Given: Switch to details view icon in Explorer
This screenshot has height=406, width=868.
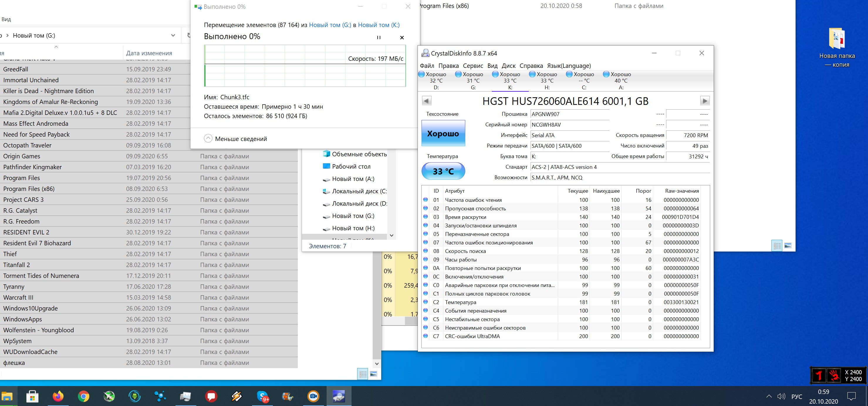Looking at the screenshot, I should click(363, 374).
